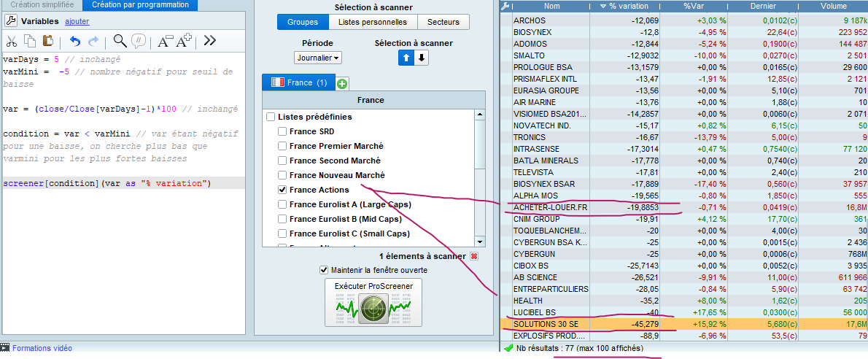Toggle the Listes prédéfinies checkbox
Screen dimensions: 868x359
[x=271, y=117]
